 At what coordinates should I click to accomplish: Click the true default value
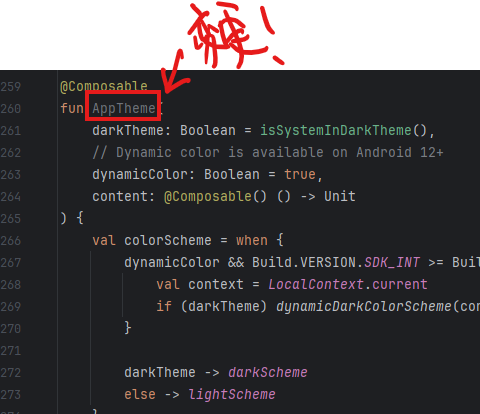[300, 174]
